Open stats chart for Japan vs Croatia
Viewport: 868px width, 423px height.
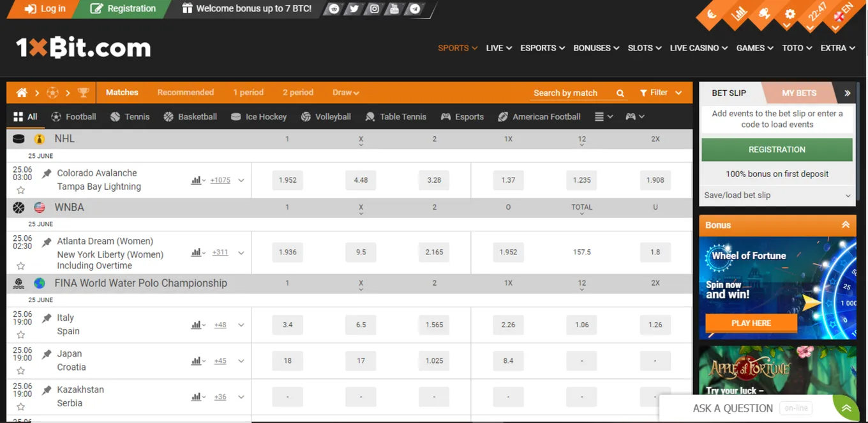(x=198, y=360)
